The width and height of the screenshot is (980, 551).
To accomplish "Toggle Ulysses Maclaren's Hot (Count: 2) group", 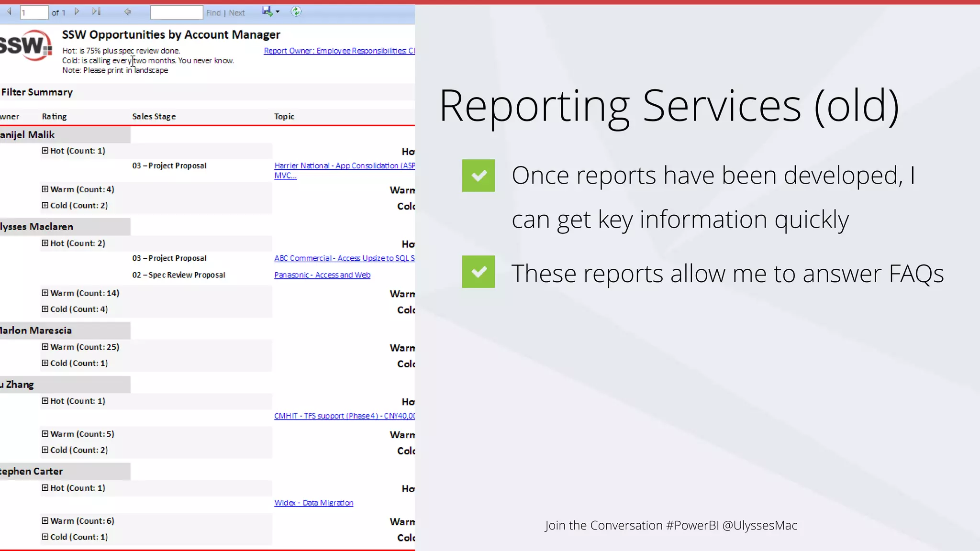I will 45,243.
